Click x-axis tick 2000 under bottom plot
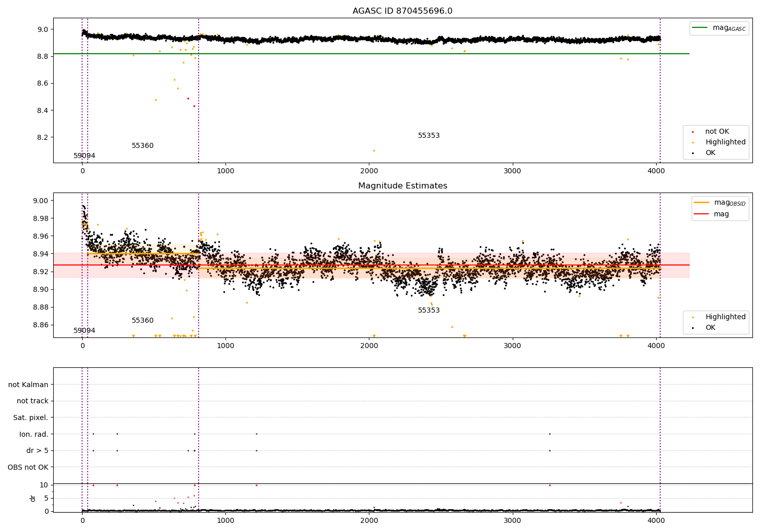 [x=369, y=520]
